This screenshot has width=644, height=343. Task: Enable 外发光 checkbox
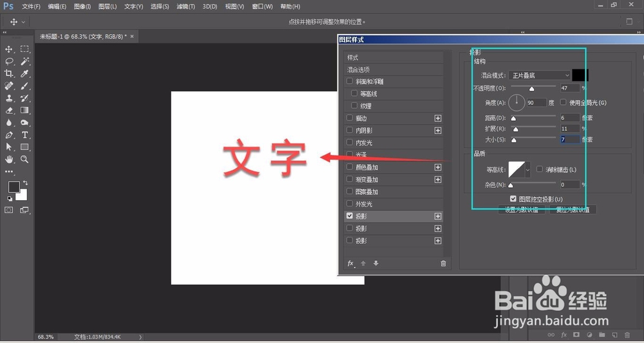[x=350, y=203]
